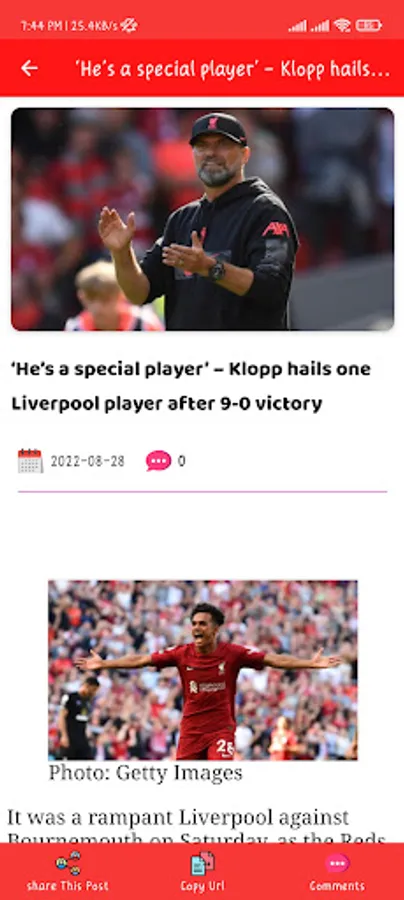Image resolution: width=404 pixels, height=900 pixels.
Task: Tap the pink comment count bubble
Action: pyautogui.click(x=158, y=461)
